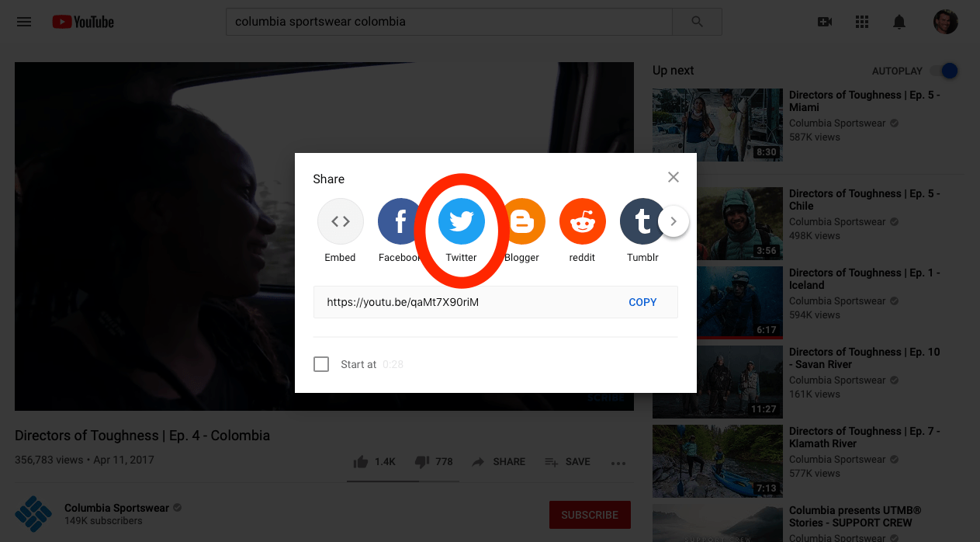Click the Start at 0:28 time field
The width and height of the screenshot is (980, 542).
pos(393,364)
